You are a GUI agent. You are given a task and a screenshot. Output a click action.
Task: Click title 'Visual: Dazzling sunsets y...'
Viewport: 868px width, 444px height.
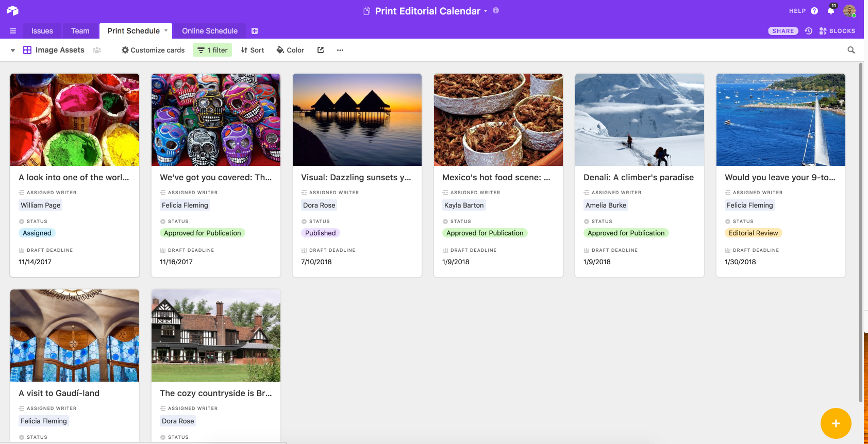tap(356, 177)
